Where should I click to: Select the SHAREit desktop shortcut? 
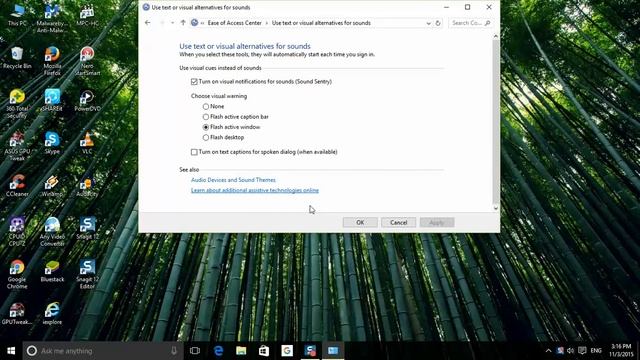52,100
